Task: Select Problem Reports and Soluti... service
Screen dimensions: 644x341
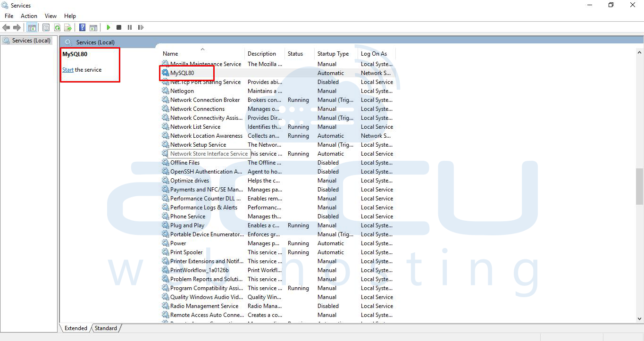Action: coord(278,279)
